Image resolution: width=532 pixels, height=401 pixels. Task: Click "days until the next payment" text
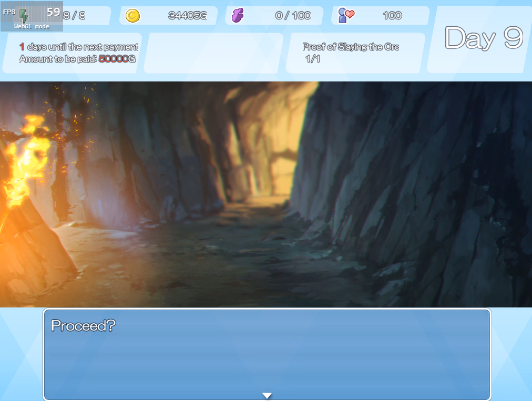(x=83, y=47)
